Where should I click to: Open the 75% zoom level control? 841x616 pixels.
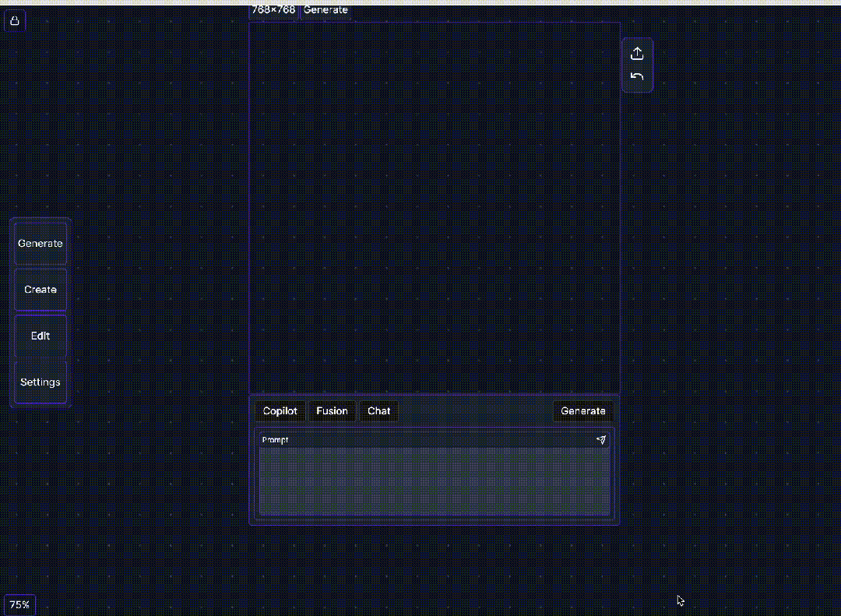(19, 605)
